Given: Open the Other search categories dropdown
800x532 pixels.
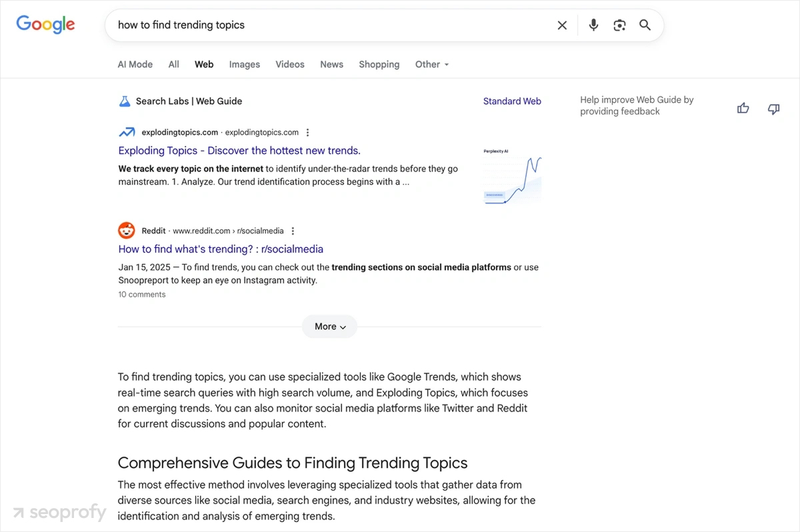Looking at the screenshot, I should pos(431,64).
